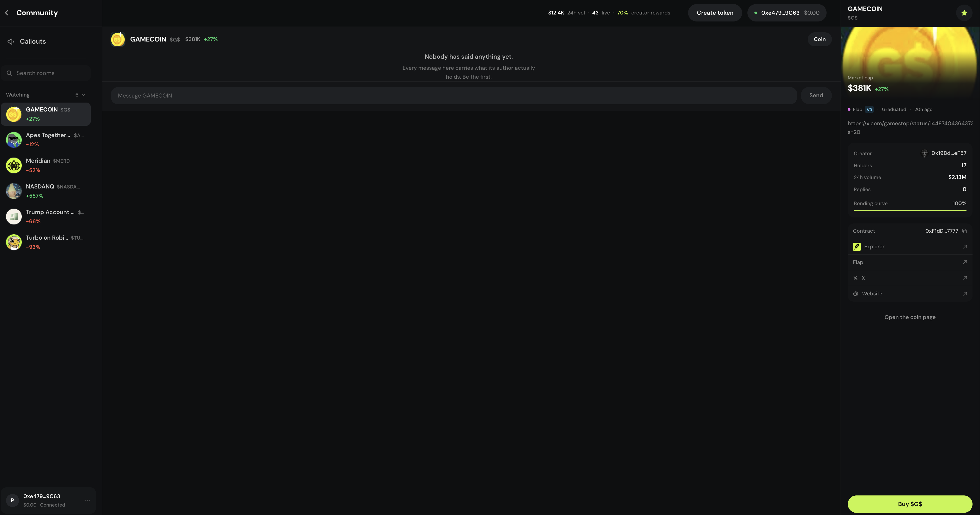This screenshot has width=980, height=515.
Task: Select GAMECOIN coin avatar in Watching list
Action: tap(14, 114)
